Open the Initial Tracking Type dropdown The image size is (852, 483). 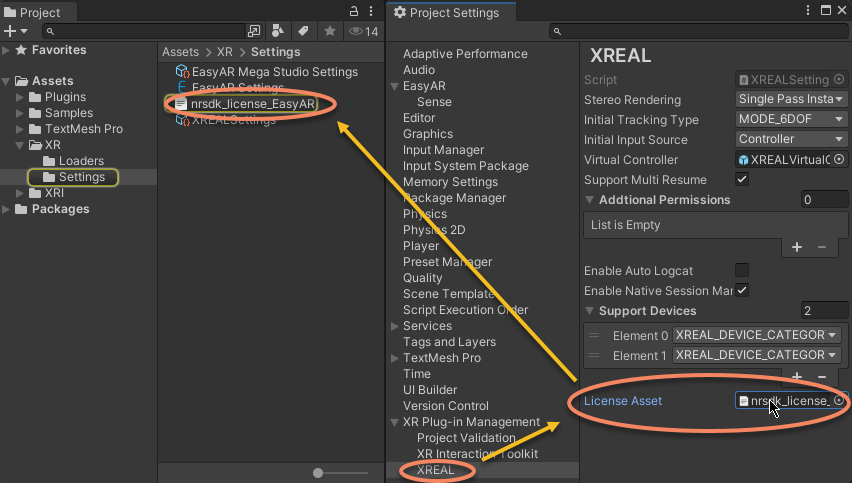click(x=791, y=120)
